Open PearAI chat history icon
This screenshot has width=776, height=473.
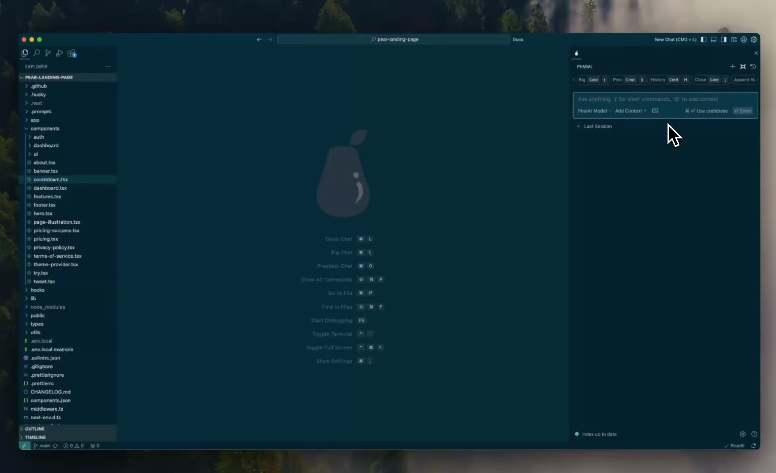click(x=753, y=66)
